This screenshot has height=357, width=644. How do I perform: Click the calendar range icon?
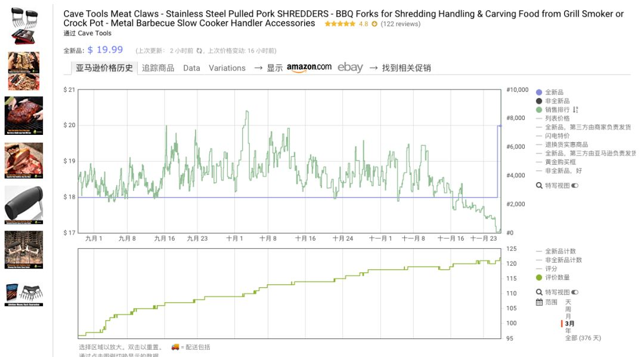(x=539, y=302)
